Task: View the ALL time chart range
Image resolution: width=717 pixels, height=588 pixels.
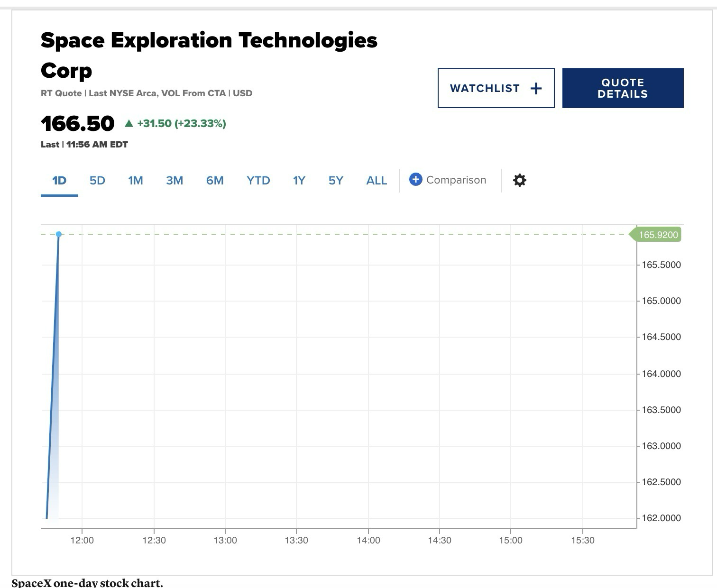Action: tap(377, 181)
